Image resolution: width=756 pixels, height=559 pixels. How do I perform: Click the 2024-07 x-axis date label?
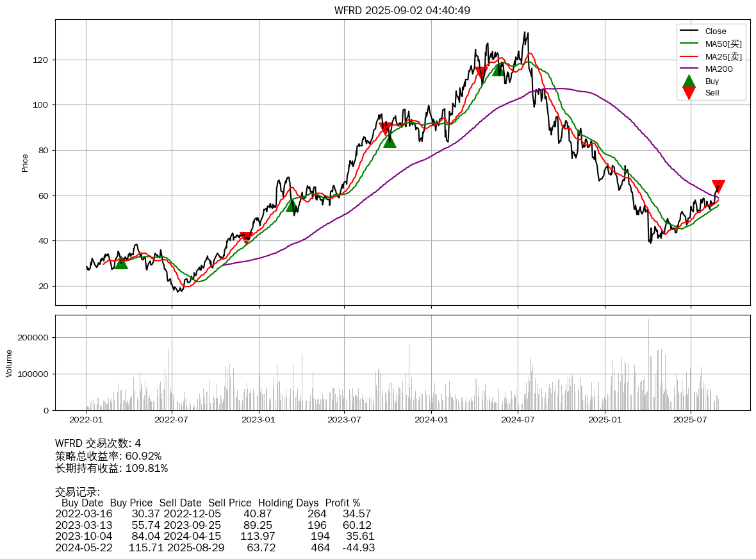[x=518, y=421]
